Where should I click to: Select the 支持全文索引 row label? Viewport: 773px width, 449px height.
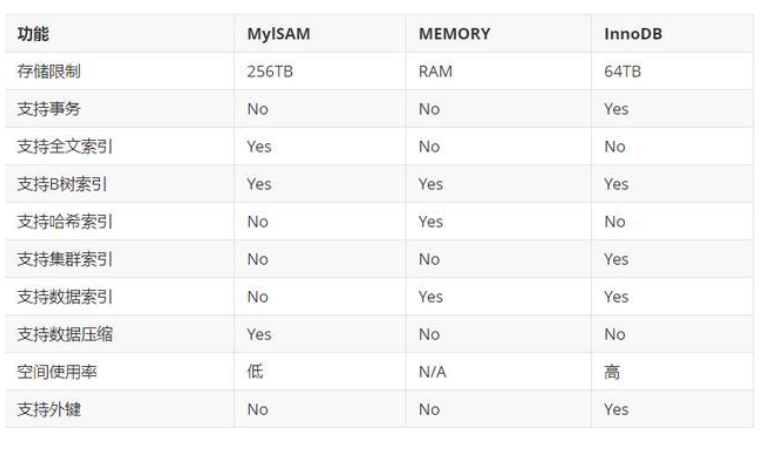[64, 146]
